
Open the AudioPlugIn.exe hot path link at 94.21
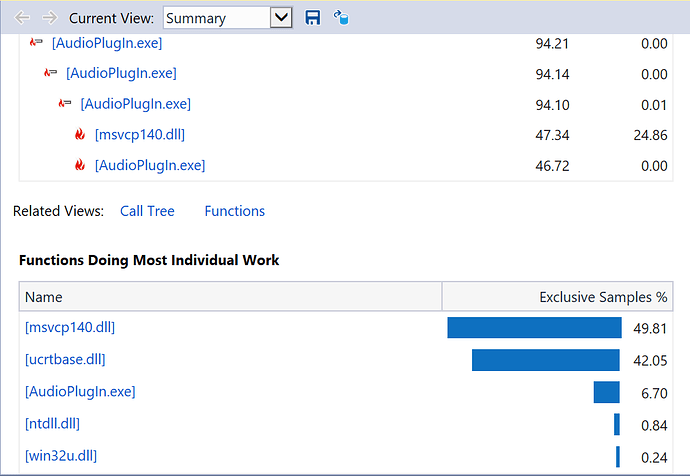[x=107, y=43]
